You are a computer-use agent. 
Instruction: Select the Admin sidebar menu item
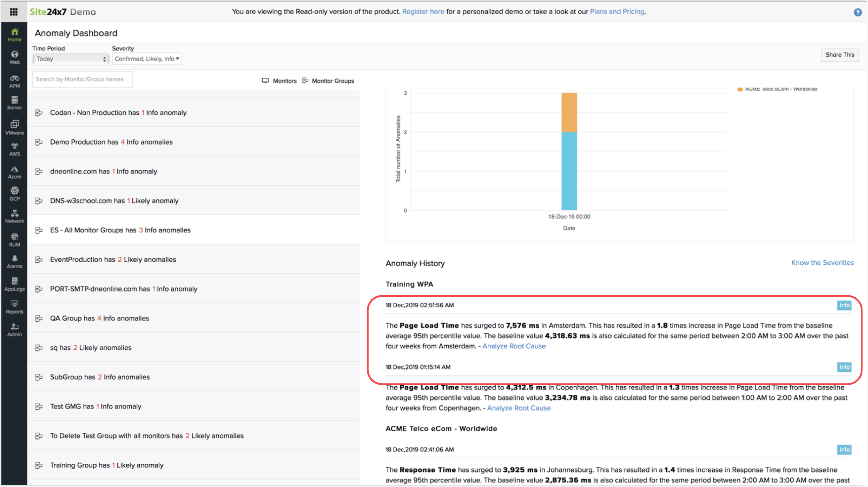pos(14,330)
